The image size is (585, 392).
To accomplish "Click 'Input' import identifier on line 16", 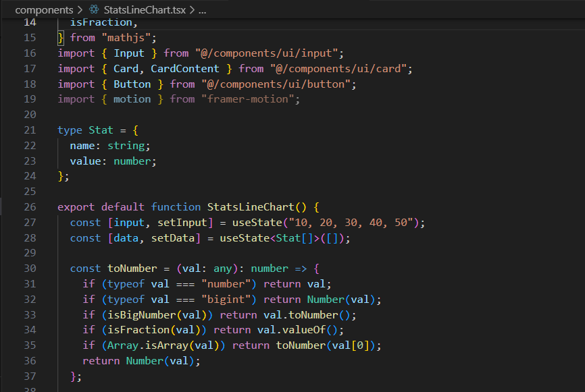I will (x=129, y=53).
